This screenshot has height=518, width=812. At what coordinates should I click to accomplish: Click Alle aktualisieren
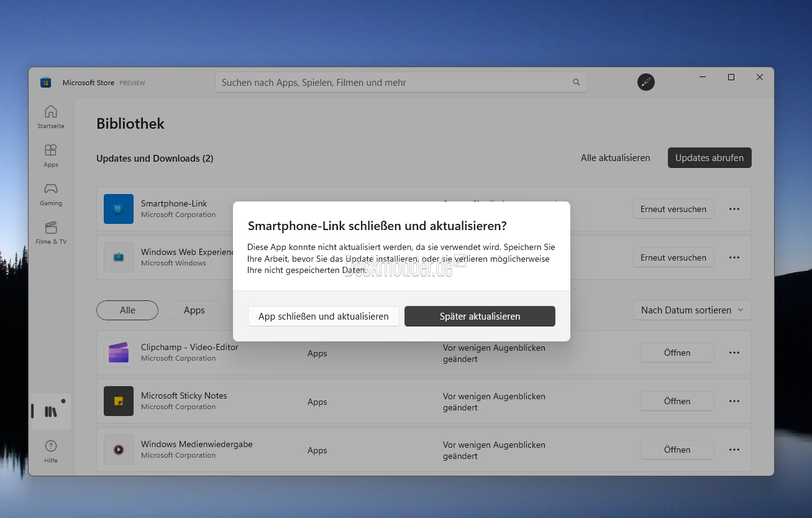coord(616,158)
